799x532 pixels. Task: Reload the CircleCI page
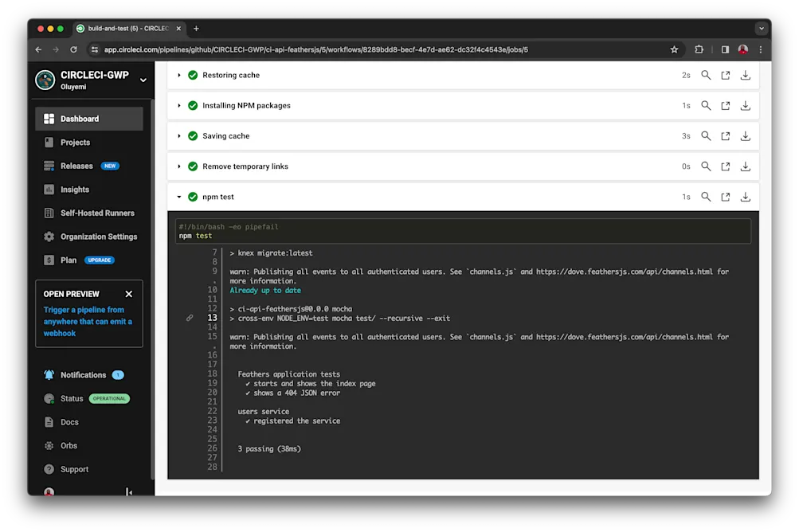[x=73, y=49]
